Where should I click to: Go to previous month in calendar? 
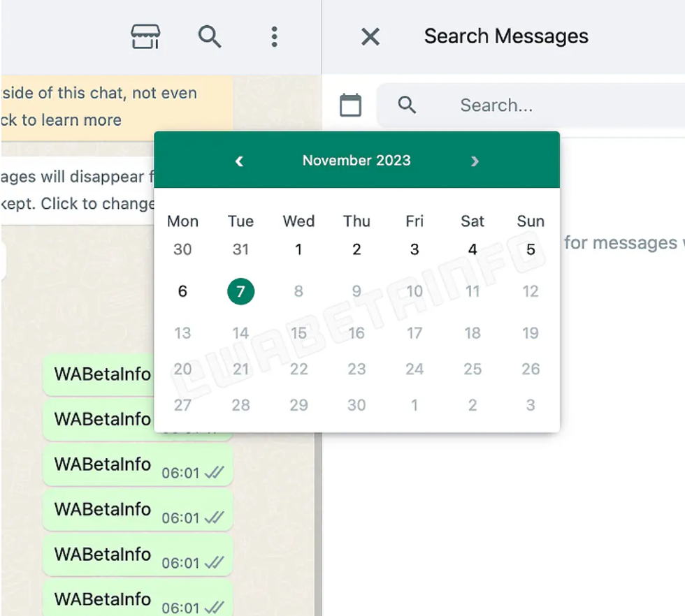point(239,161)
